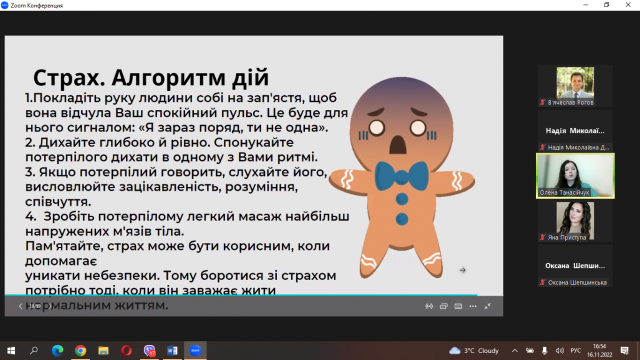Click the slide heading "Страх. Алгоритм дій"

pyautogui.click(x=151, y=78)
